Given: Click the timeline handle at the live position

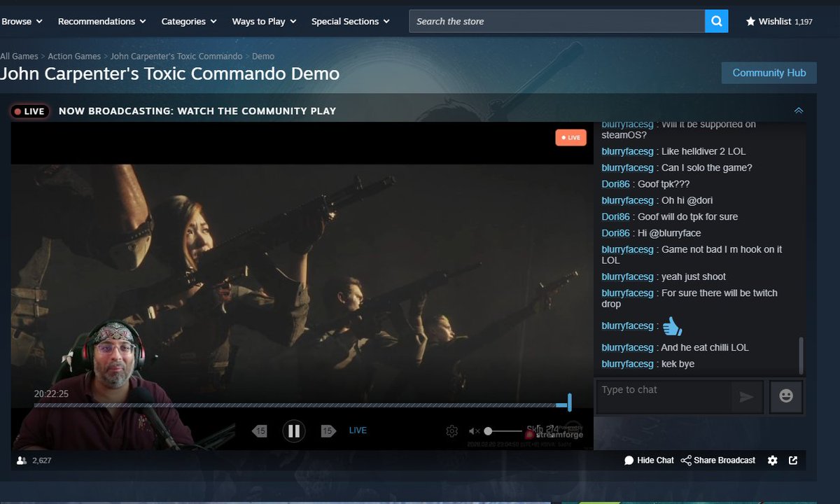Looking at the screenshot, I should tap(569, 402).
